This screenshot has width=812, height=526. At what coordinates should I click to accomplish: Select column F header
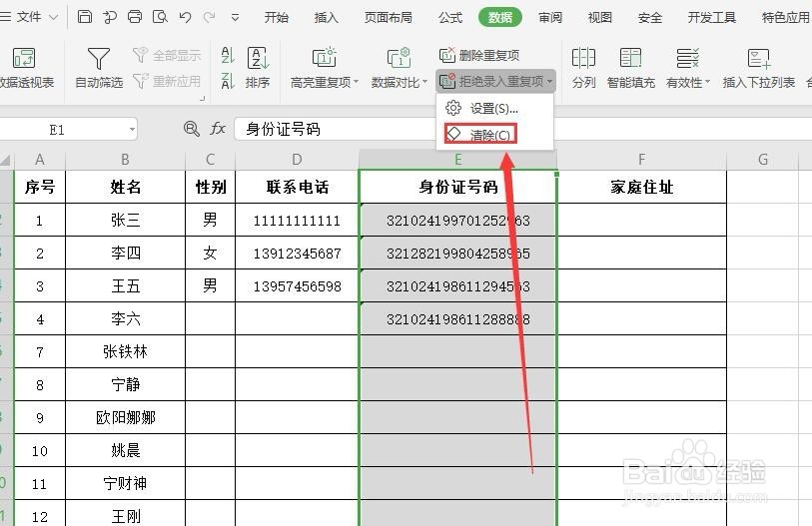coord(641,160)
